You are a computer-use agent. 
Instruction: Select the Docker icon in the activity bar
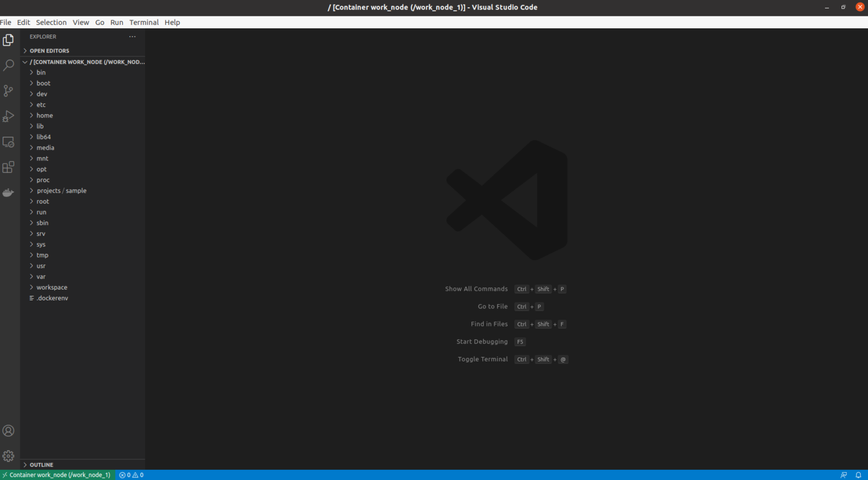pyautogui.click(x=8, y=192)
